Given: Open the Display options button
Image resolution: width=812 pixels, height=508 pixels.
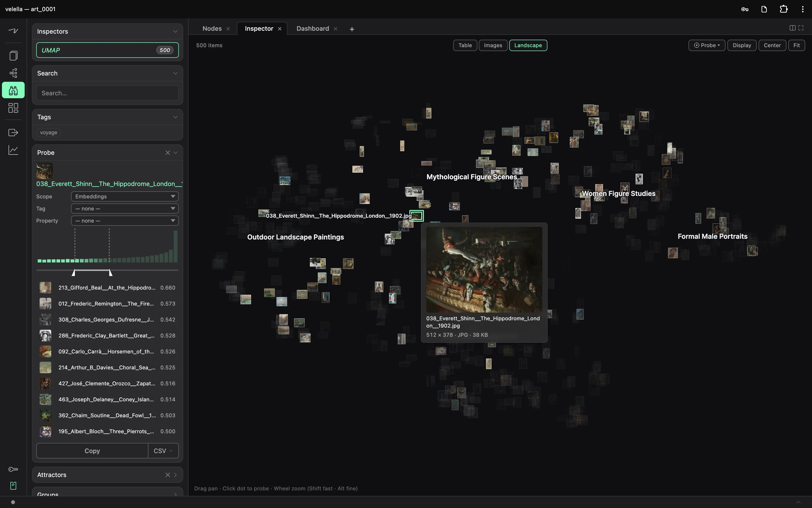Looking at the screenshot, I should coord(741,45).
